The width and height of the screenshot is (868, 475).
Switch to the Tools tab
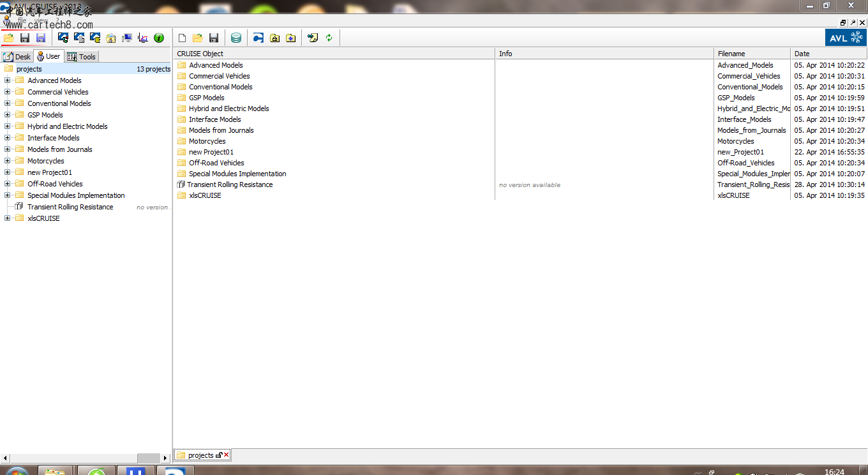[x=81, y=57]
